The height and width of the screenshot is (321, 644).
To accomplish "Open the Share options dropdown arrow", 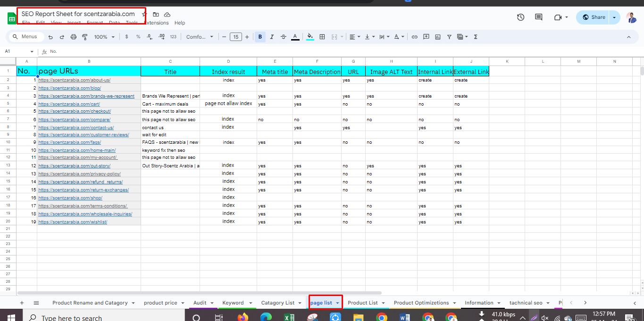I will tap(614, 17).
